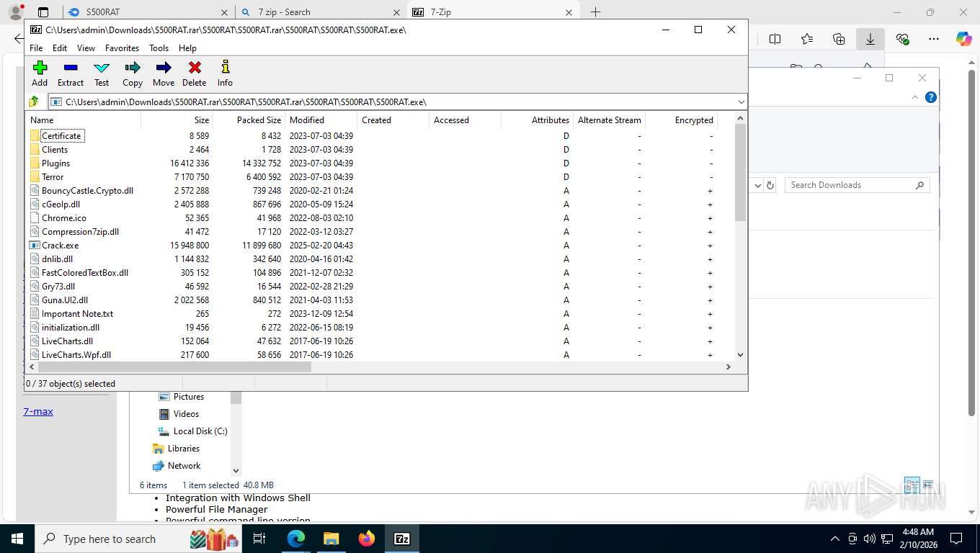The height and width of the screenshot is (553, 980).
Task: Click the Test toolbar button
Action: pyautogui.click(x=102, y=73)
